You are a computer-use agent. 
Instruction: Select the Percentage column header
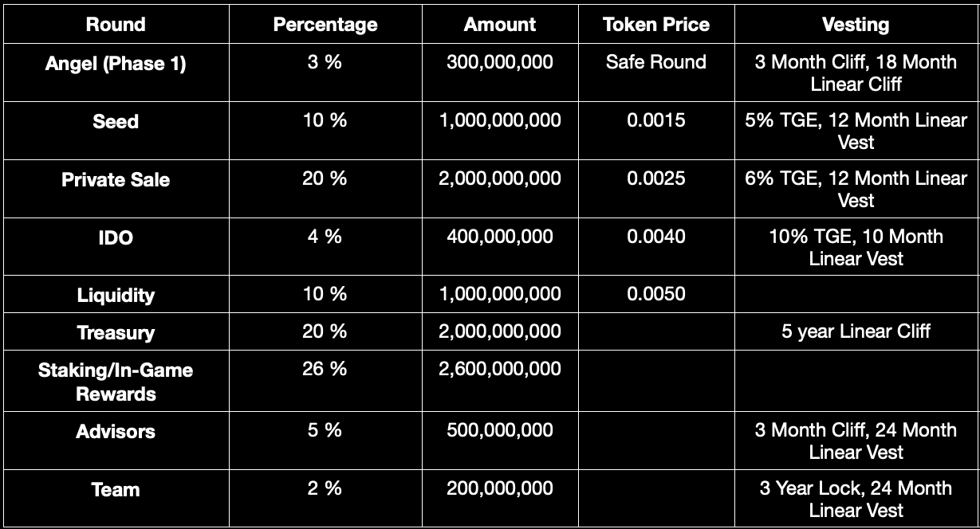(325, 25)
